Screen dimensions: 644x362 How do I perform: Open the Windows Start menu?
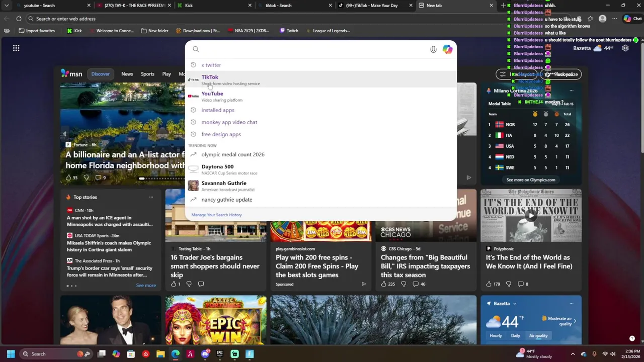(11, 354)
